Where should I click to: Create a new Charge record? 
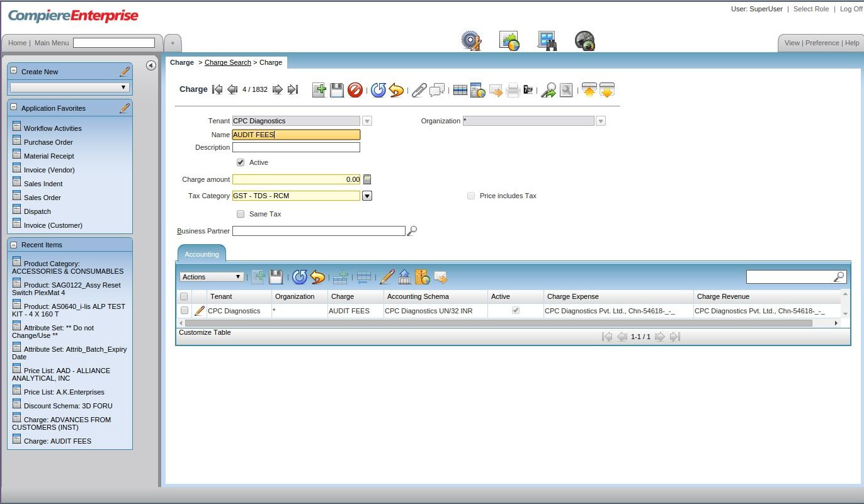pos(319,90)
